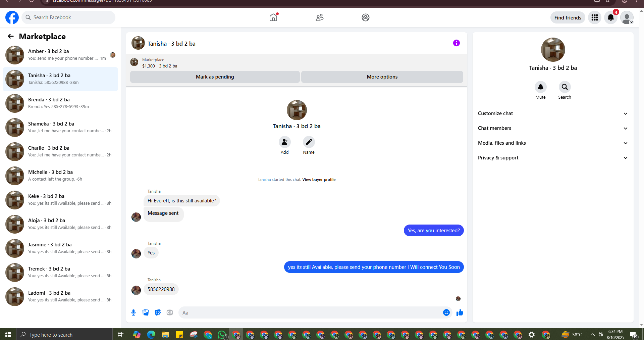Open Michelle conversation
Image resolution: width=644 pixels, height=340 pixels.
point(60,176)
